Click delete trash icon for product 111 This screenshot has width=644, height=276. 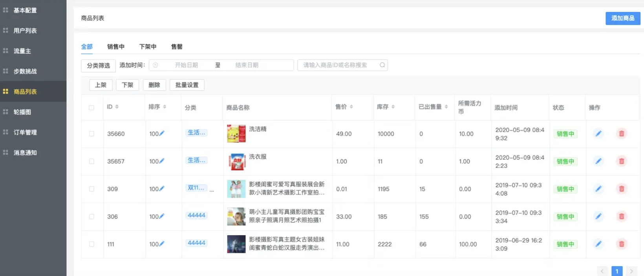tap(621, 244)
